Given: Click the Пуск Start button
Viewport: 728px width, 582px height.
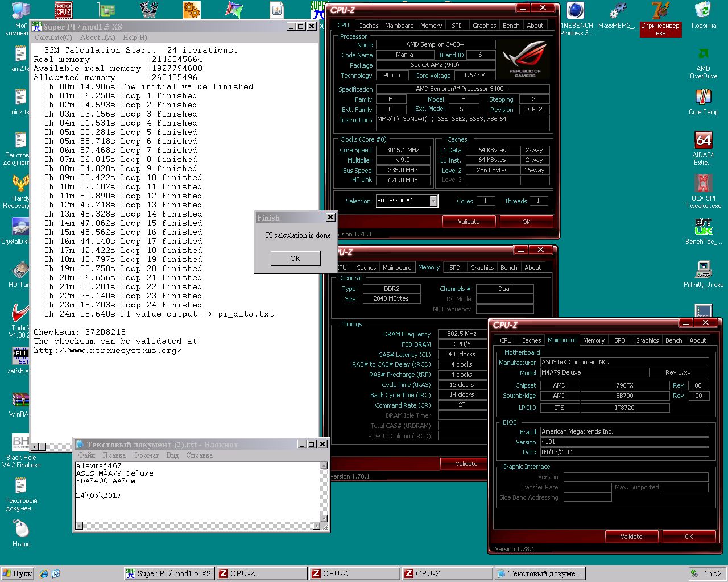Looking at the screenshot, I should [x=18, y=573].
